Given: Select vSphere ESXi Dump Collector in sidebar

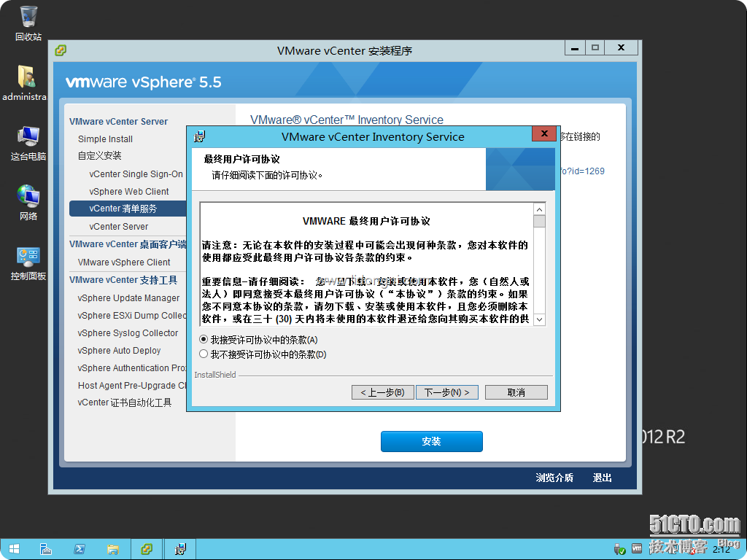Looking at the screenshot, I should pyautogui.click(x=132, y=316).
